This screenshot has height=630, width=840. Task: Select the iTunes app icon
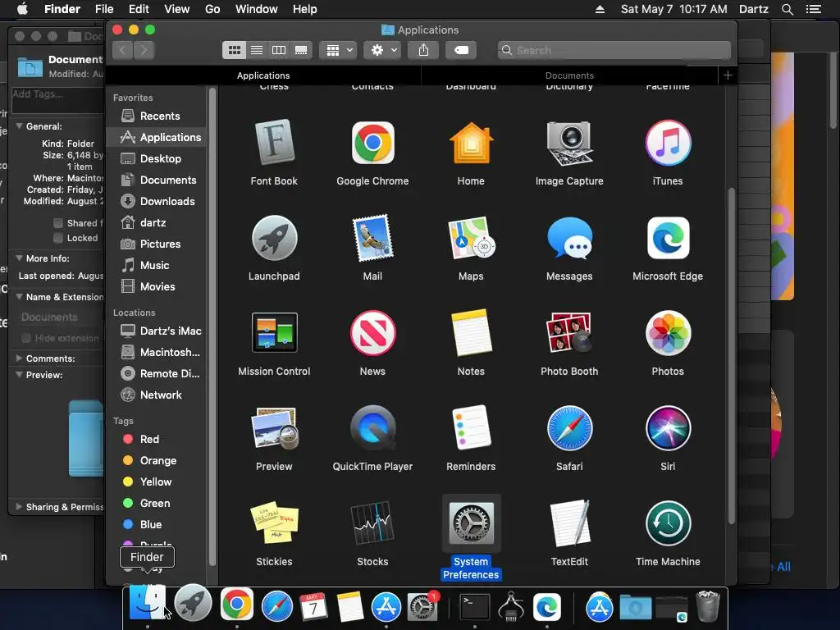pos(668,143)
